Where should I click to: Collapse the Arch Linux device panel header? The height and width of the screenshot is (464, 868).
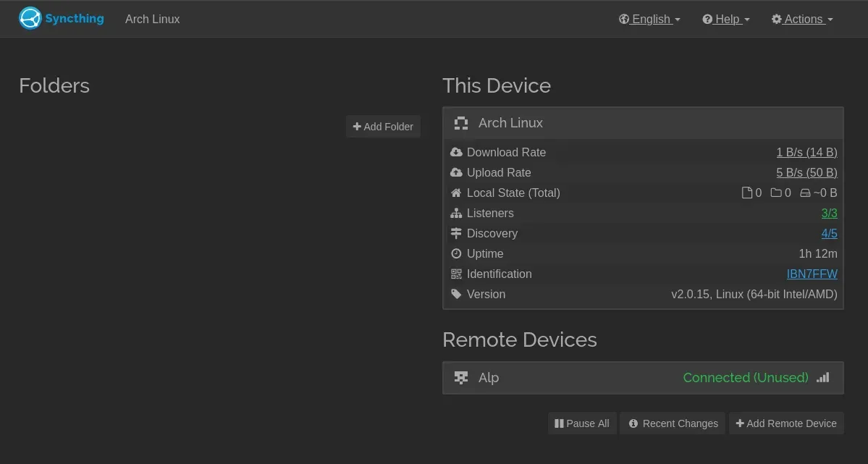[644, 123]
